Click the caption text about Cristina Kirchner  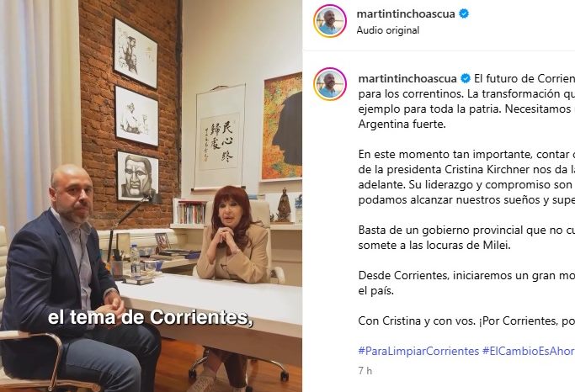466,169
